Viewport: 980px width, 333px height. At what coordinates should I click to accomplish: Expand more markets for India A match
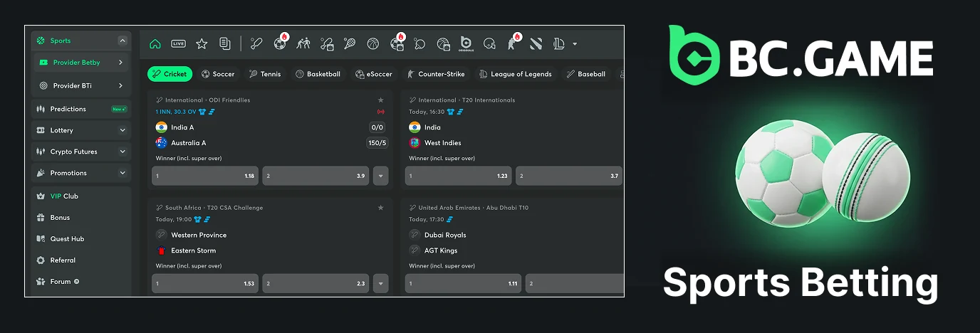[380, 176]
